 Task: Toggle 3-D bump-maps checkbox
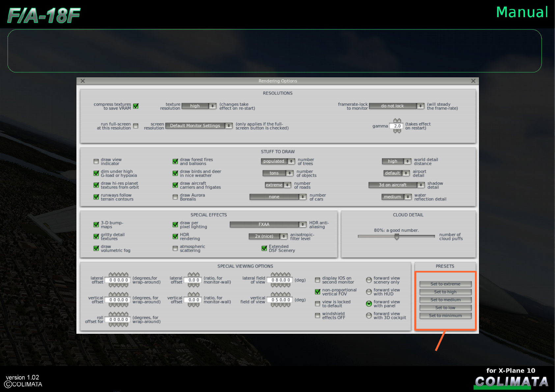click(x=96, y=224)
